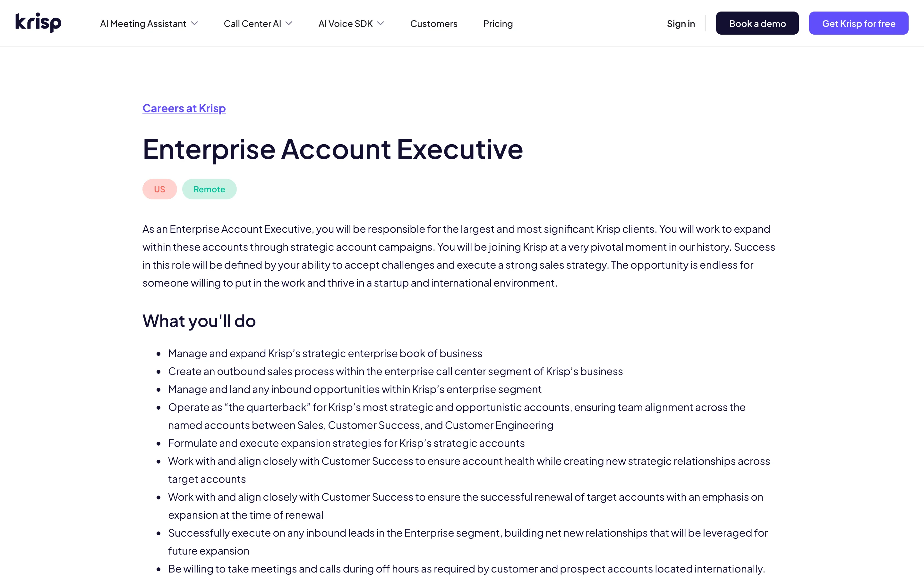Open the Pricing page

498,23
